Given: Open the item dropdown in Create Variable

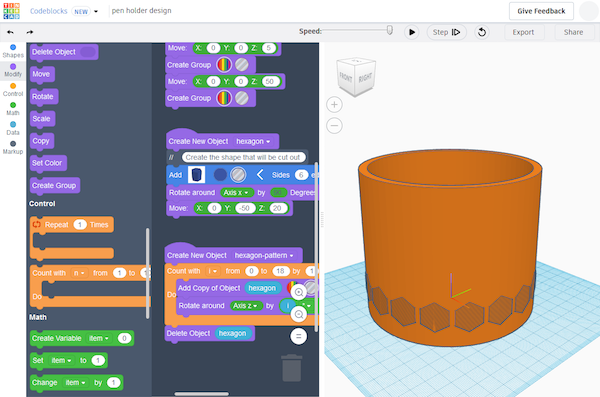Looking at the screenshot, I should point(99,338).
